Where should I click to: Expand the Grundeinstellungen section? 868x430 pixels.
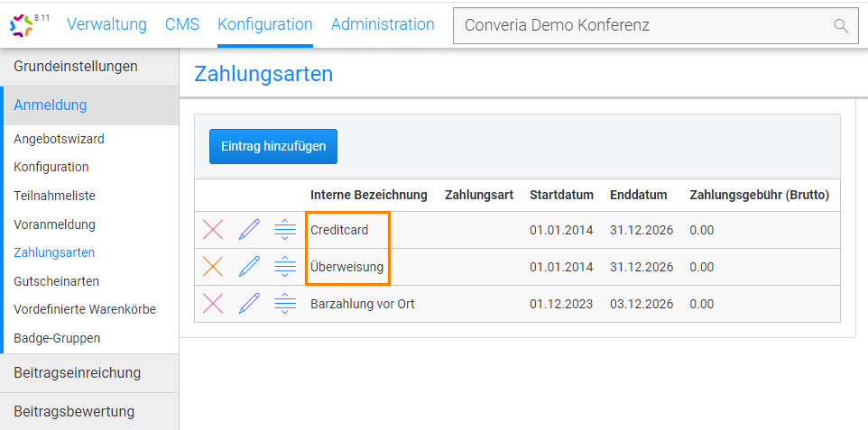[76, 66]
